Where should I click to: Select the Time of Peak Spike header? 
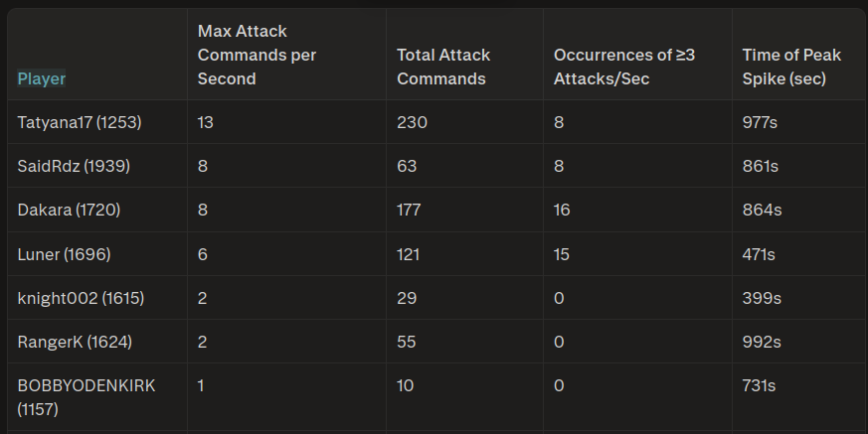[791, 67]
